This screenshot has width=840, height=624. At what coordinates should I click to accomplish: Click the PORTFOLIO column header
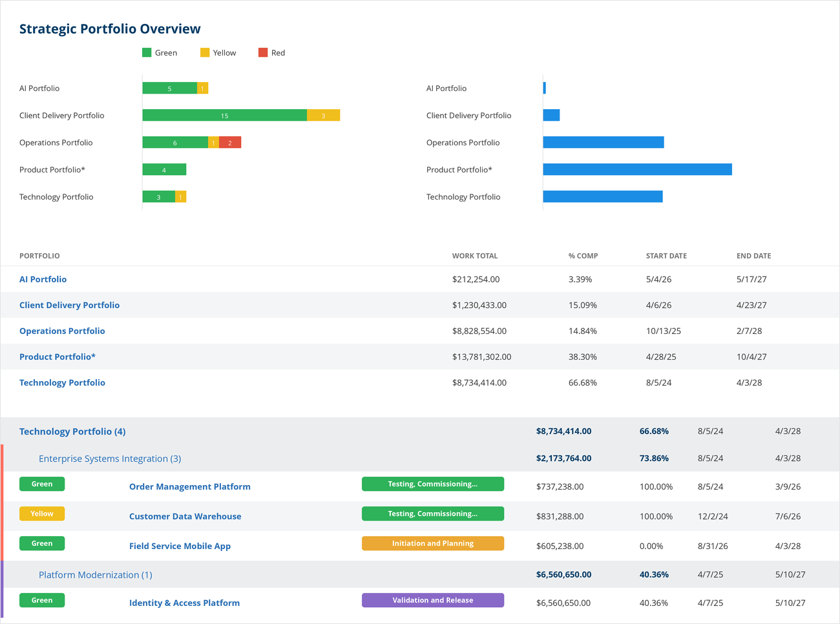(x=39, y=256)
